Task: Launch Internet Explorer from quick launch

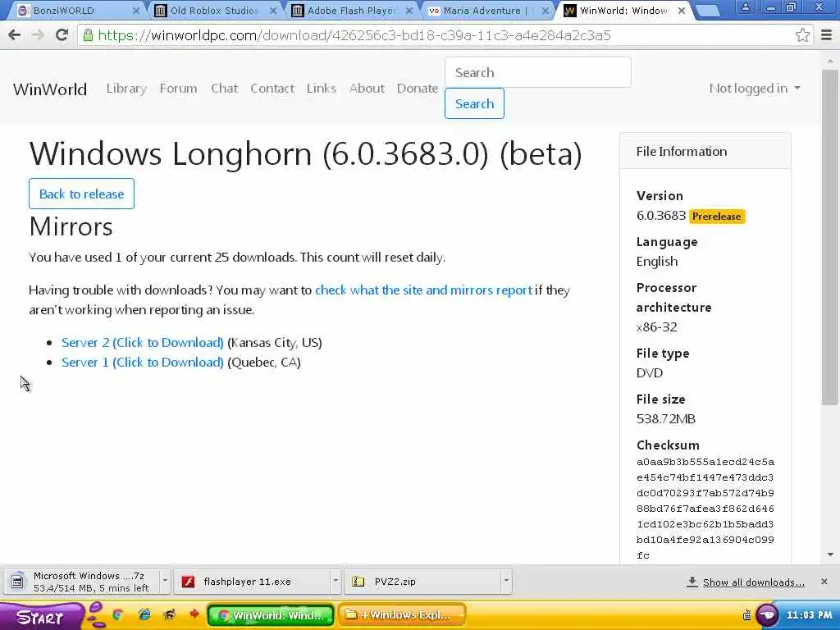Action: tap(144, 615)
